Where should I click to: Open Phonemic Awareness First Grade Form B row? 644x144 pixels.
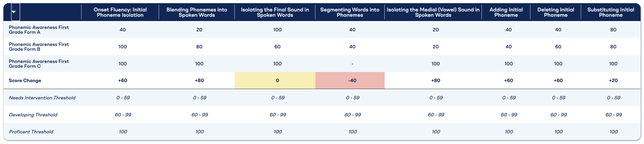coord(39,46)
